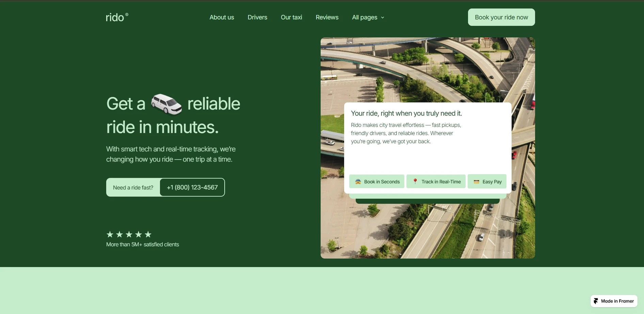644x314 pixels.
Task: Open the All pages chevron menu
Action: [383, 17]
